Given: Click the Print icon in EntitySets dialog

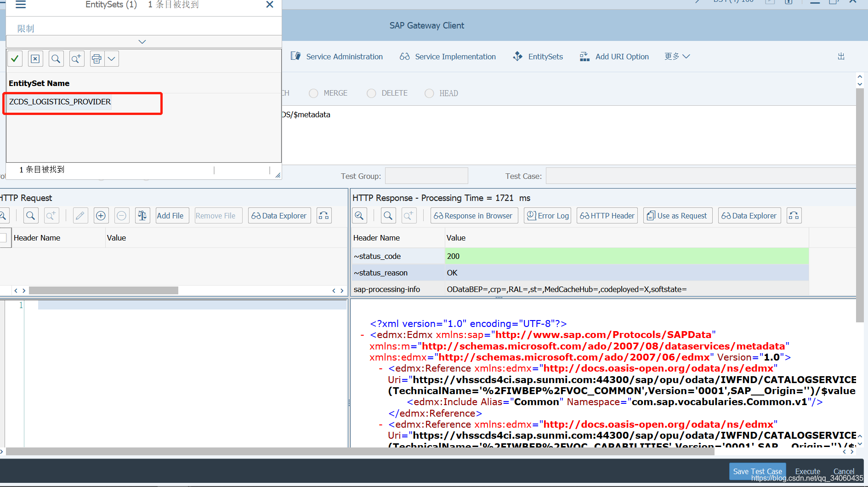Looking at the screenshot, I should pos(97,59).
